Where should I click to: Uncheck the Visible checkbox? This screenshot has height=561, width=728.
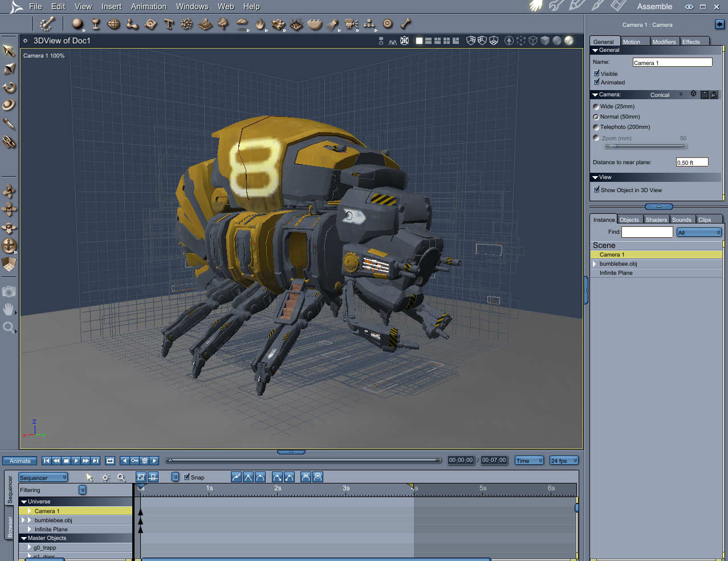[597, 74]
